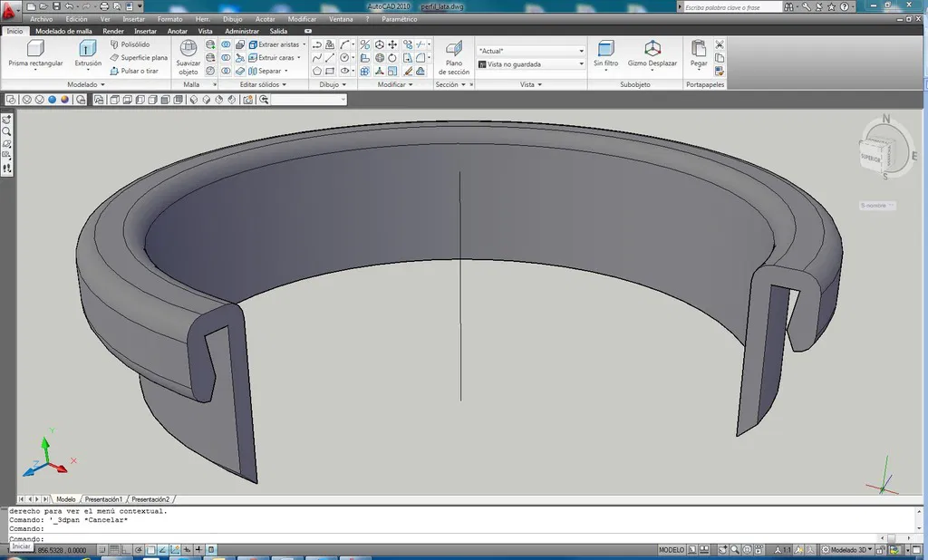Open the Plano de sección tool
The height and width of the screenshot is (560, 928).
(x=454, y=49)
